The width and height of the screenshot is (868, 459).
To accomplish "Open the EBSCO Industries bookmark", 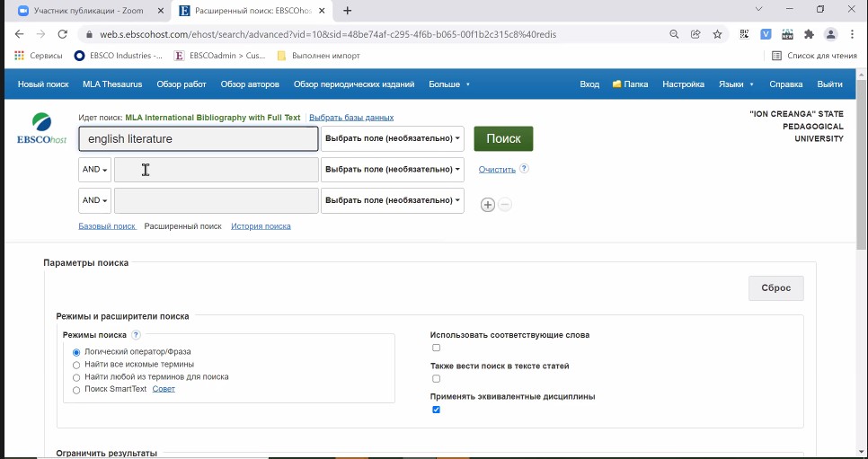I will pos(119,56).
